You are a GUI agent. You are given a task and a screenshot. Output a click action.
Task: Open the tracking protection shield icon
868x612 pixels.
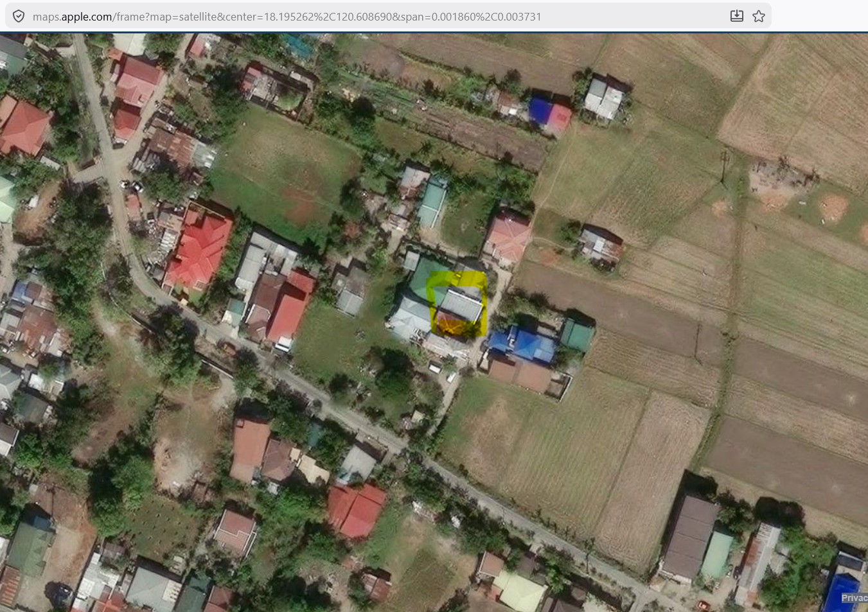pyautogui.click(x=19, y=16)
